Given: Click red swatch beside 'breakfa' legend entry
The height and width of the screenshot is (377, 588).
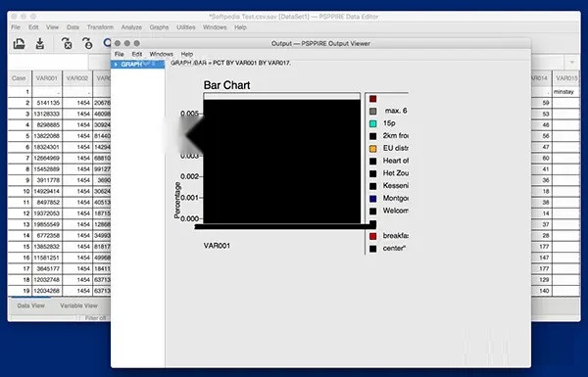Looking at the screenshot, I should [372, 236].
